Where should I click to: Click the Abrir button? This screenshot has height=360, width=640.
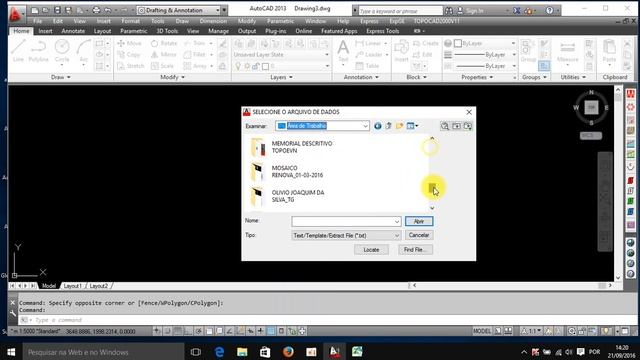(419, 221)
